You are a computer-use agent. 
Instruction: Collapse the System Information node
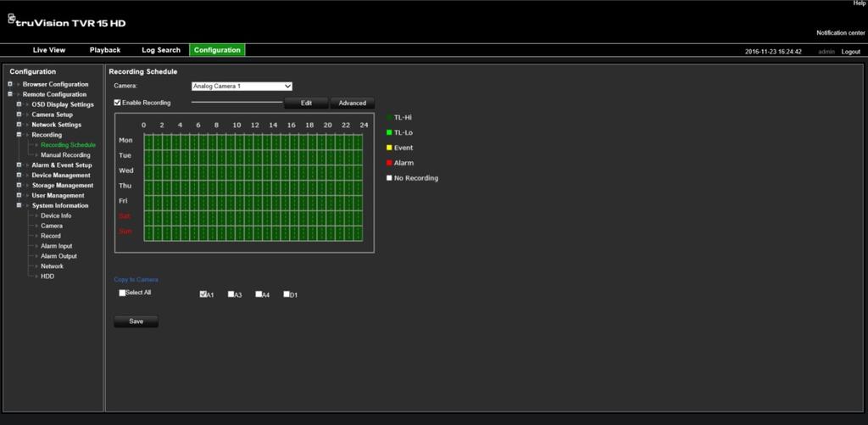coord(19,205)
